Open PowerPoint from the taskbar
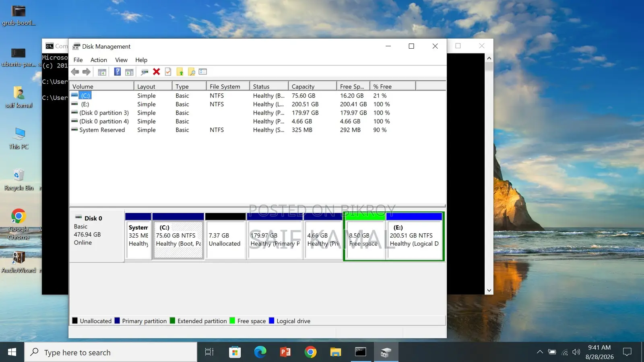The height and width of the screenshot is (362, 644). coord(285,352)
